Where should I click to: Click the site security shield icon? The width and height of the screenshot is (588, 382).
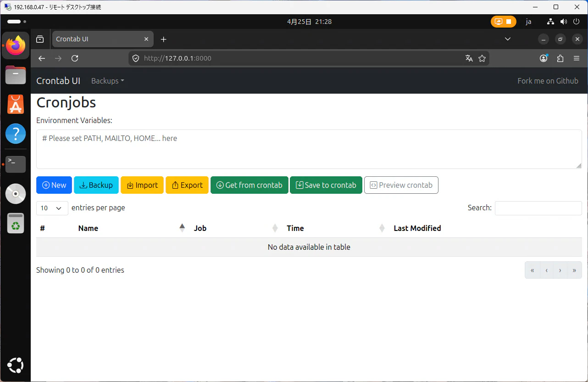click(x=136, y=58)
